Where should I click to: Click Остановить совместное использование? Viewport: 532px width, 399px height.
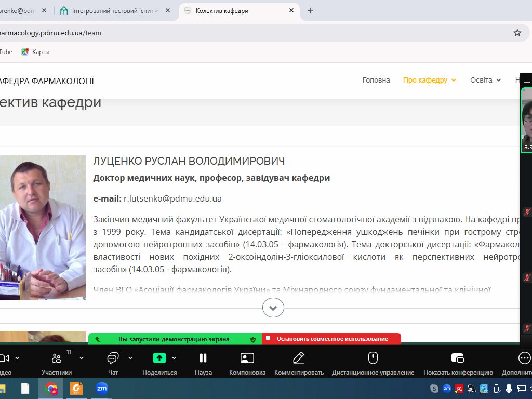[x=331, y=339]
